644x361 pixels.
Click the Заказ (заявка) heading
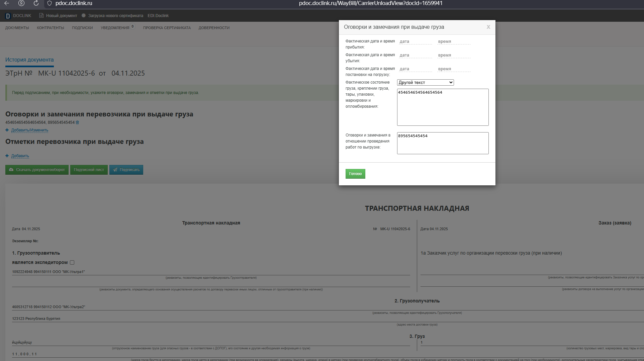click(x=615, y=223)
